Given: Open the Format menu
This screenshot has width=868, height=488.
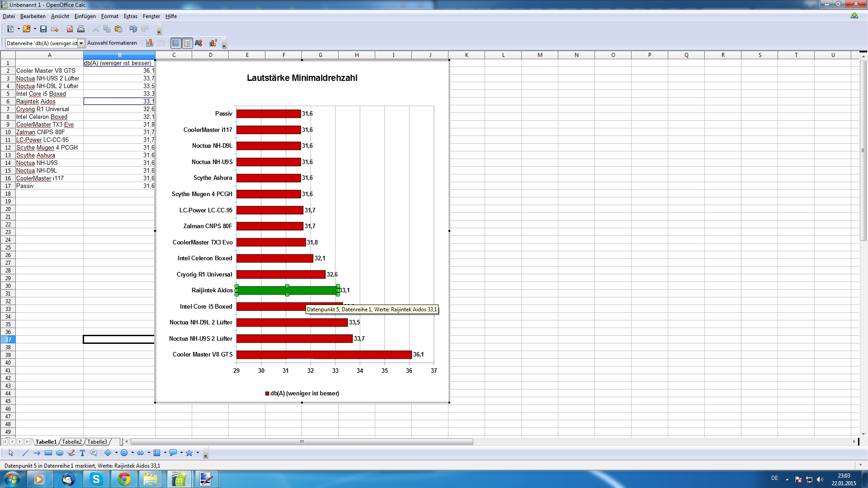Looking at the screenshot, I should pos(110,16).
